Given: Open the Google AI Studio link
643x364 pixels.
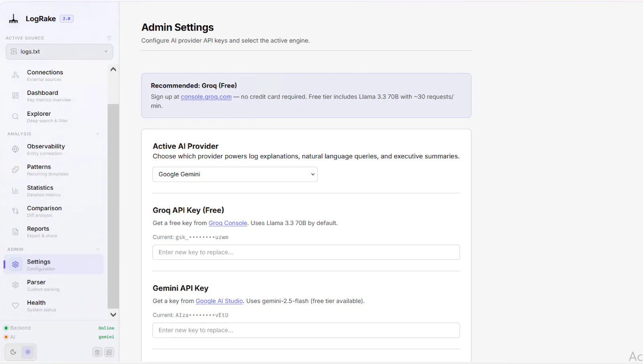Looking at the screenshot, I should (219, 301).
